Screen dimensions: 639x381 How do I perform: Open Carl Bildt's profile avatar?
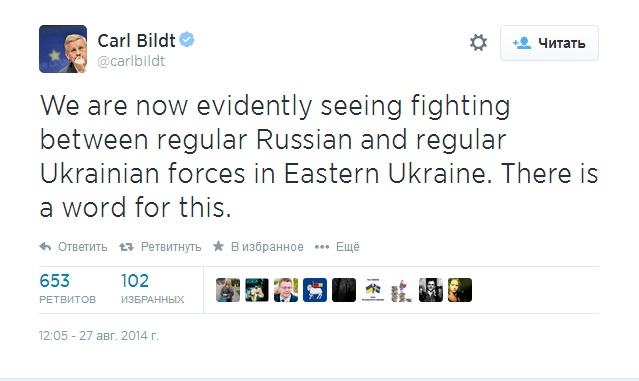(x=63, y=49)
